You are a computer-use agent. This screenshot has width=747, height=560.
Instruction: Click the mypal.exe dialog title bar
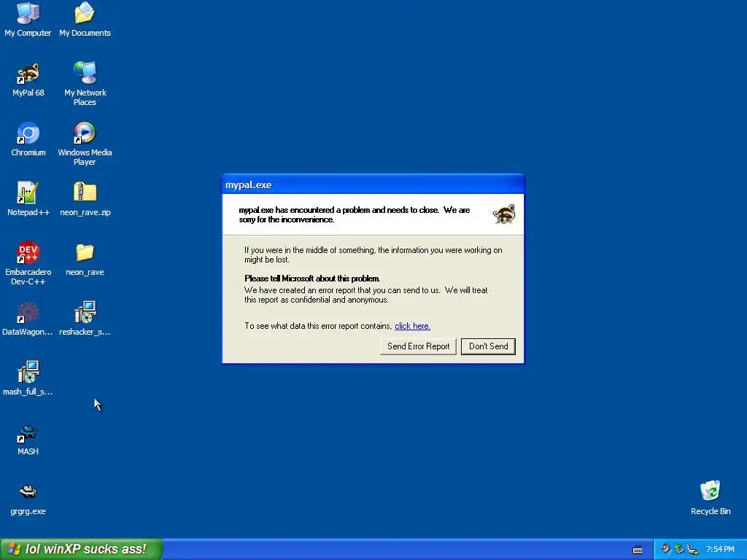click(373, 184)
